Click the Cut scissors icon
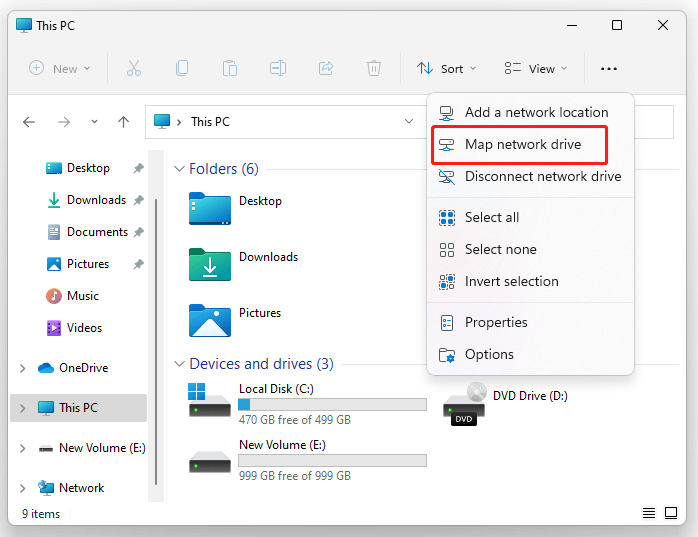 [x=134, y=69]
